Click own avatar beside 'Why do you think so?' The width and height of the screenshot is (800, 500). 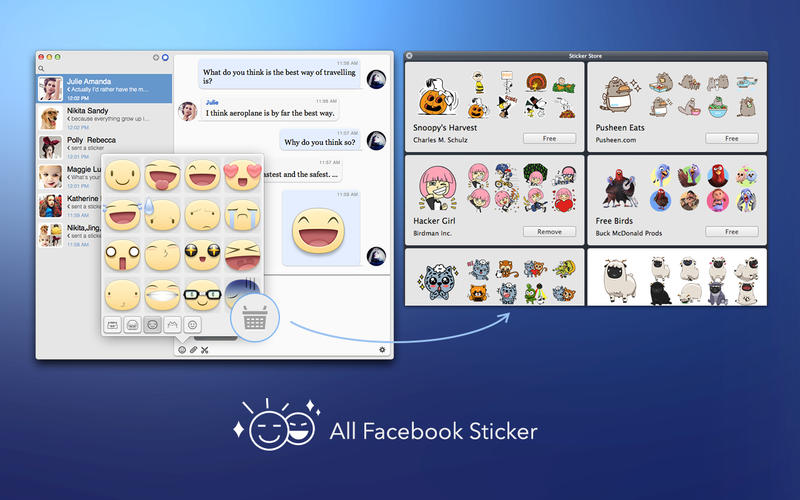click(376, 140)
